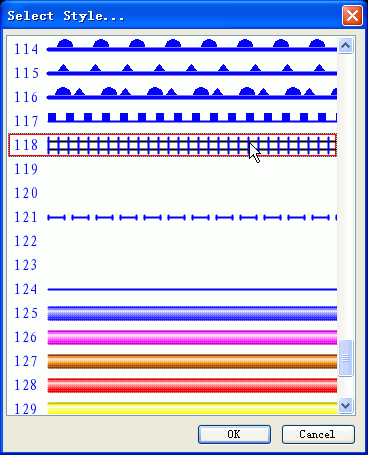This screenshot has width=368, height=455.
Task: Select line style 114 with semicircle bumps
Action: click(x=172, y=49)
